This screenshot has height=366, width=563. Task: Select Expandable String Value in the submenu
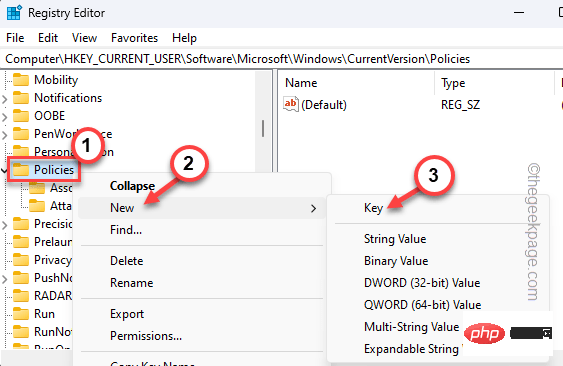coord(411,349)
